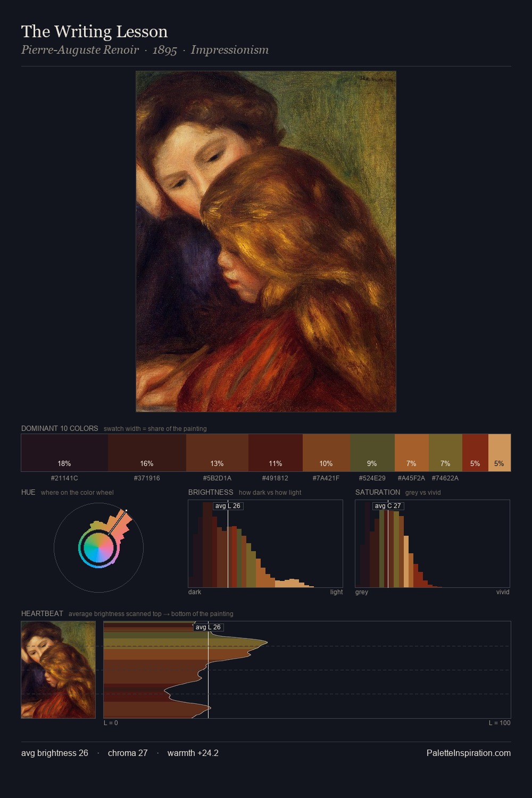This screenshot has width=532, height=798.
Task: Select the 18% darkest swatch
Action: click(x=64, y=453)
